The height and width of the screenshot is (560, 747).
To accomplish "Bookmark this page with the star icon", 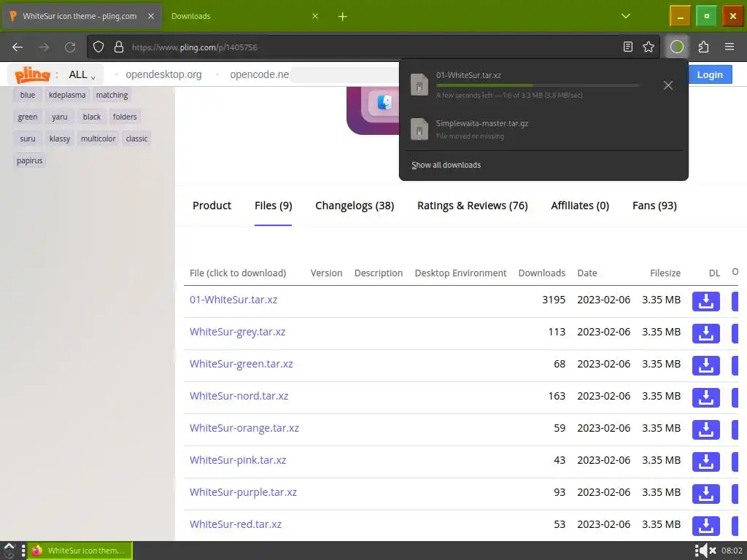I will [x=649, y=47].
